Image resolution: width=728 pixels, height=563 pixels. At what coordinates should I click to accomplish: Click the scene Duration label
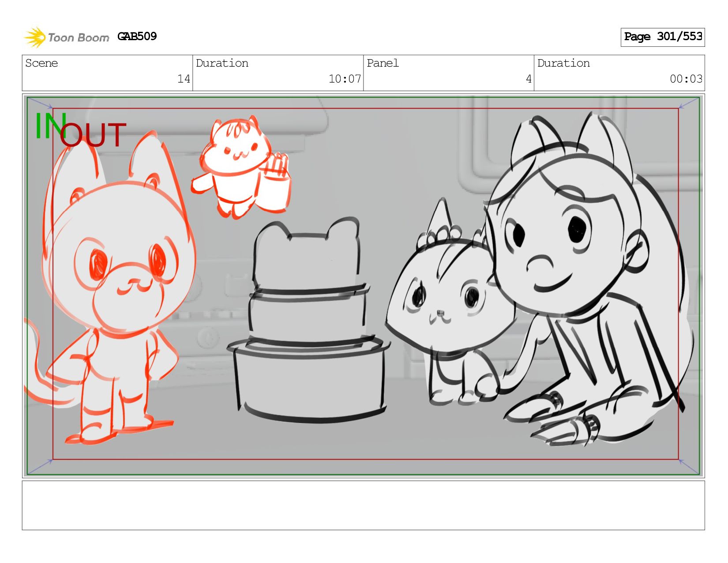click(x=222, y=63)
